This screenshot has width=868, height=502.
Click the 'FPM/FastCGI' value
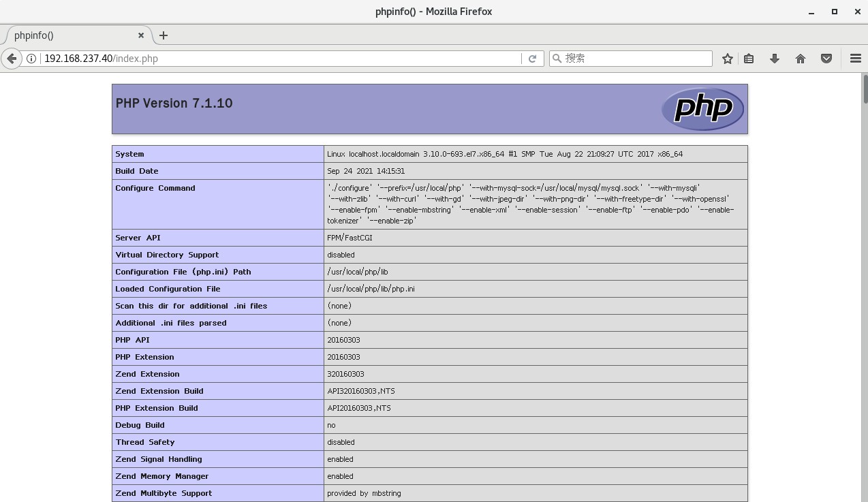pos(350,238)
